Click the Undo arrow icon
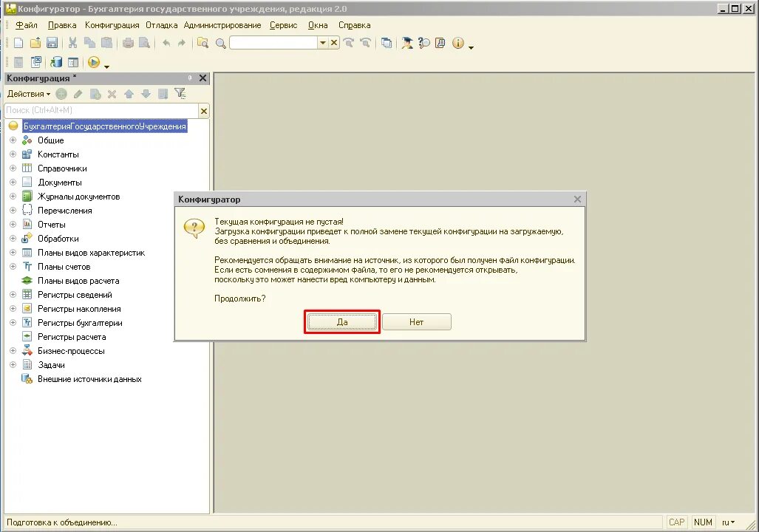Viewport: 759px width, 532px height. (166, 43)
